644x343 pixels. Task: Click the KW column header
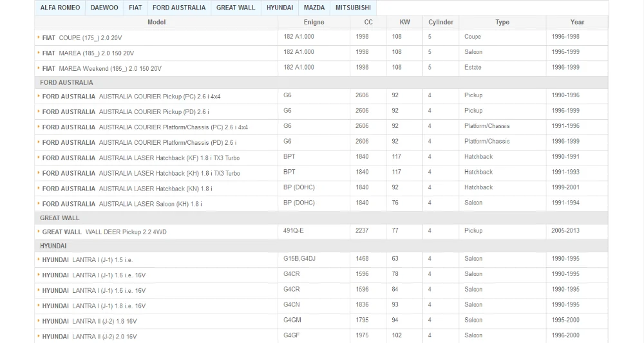[404, 22]
